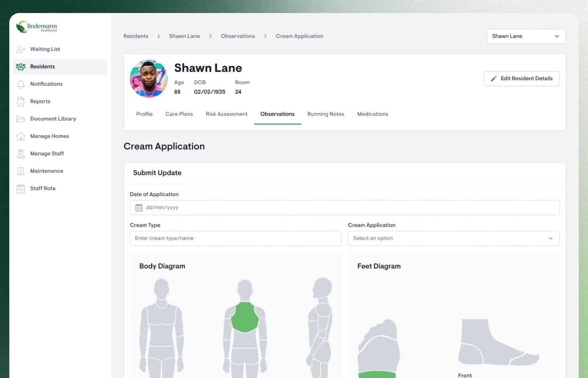Screen dimensions: 588x378
Task: Expand the Cream Application select dropdown
Action: tap(454, 238)
